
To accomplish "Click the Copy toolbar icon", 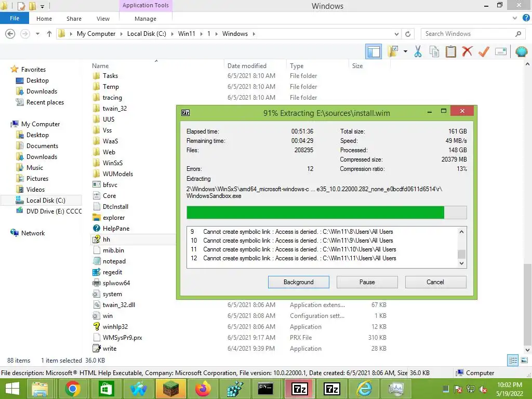I will 434,51.
